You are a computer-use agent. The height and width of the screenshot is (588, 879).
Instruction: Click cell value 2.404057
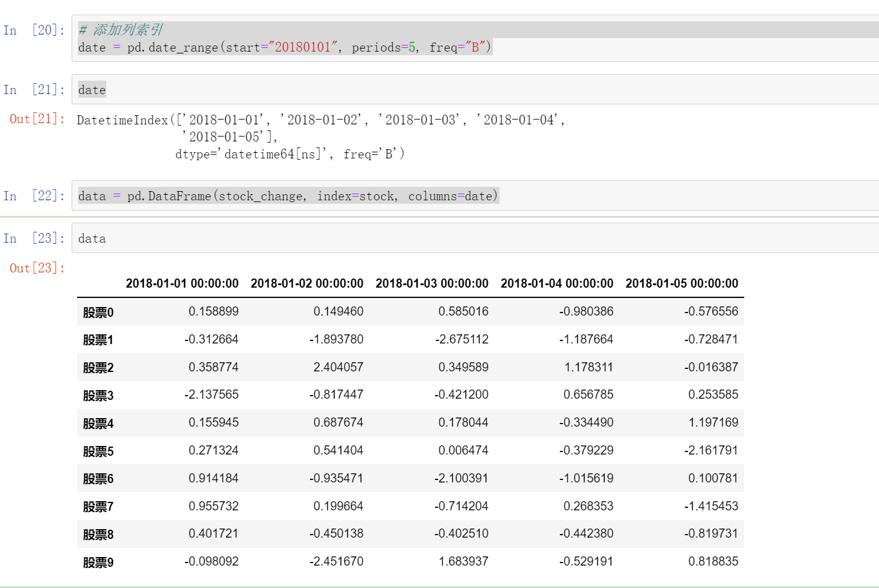tap(339, 367)
